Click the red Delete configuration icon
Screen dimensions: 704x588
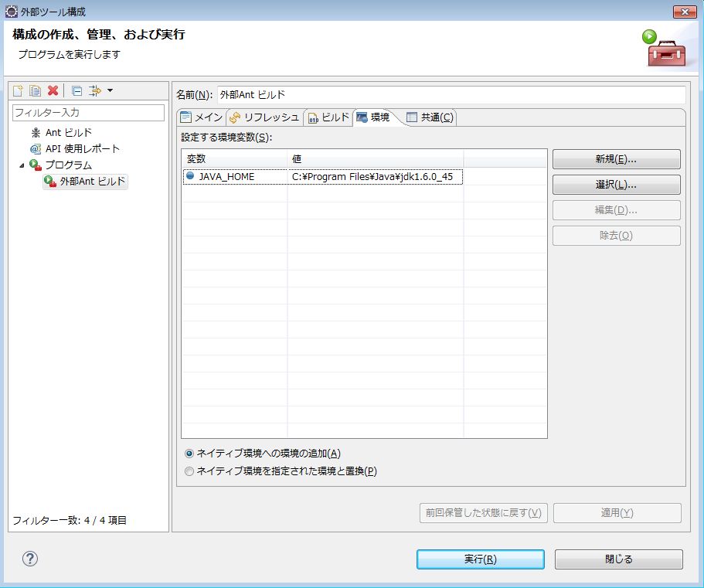click(x=51, y=90)
